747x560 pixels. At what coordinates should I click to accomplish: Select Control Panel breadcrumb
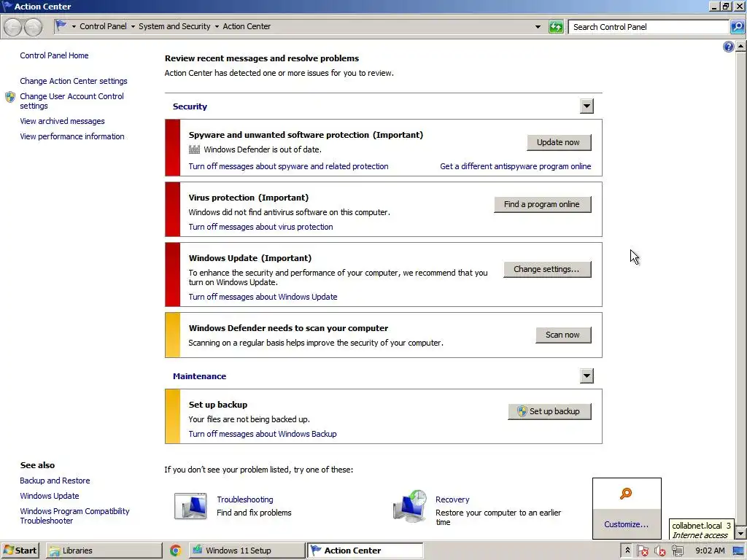pos(103,26)
